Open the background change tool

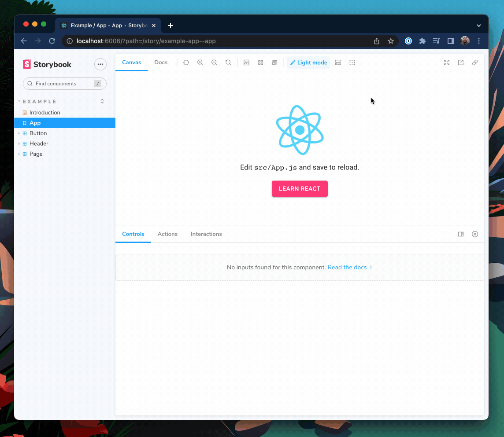(x=246, y=62)
